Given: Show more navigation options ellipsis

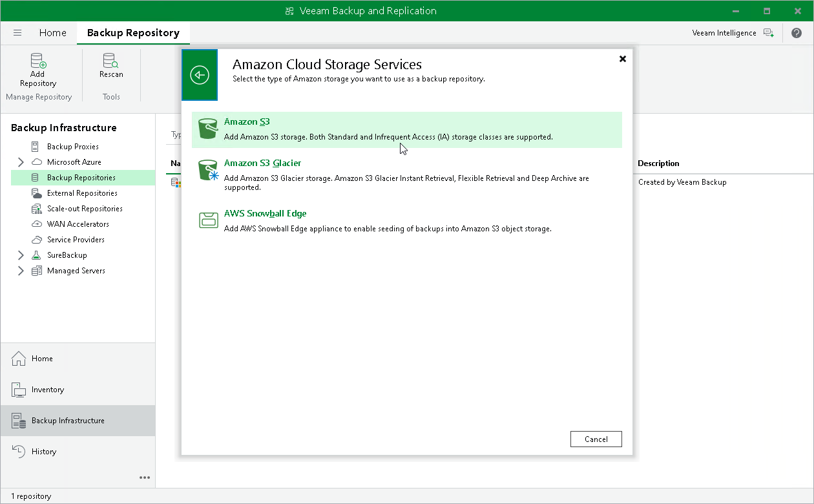Looking at the screenshot, I should point(145,478).
